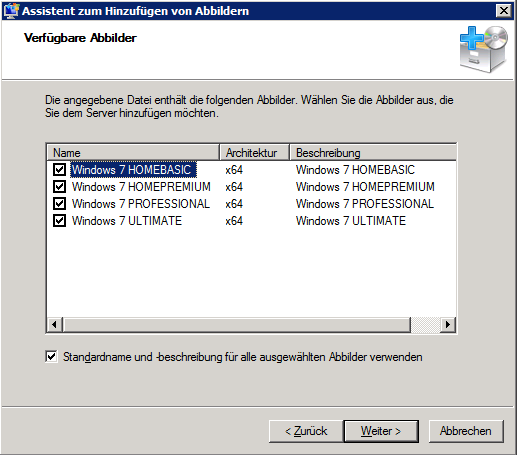Continue with the Weiter button
The image size is (517, 455).
[381, 431]
